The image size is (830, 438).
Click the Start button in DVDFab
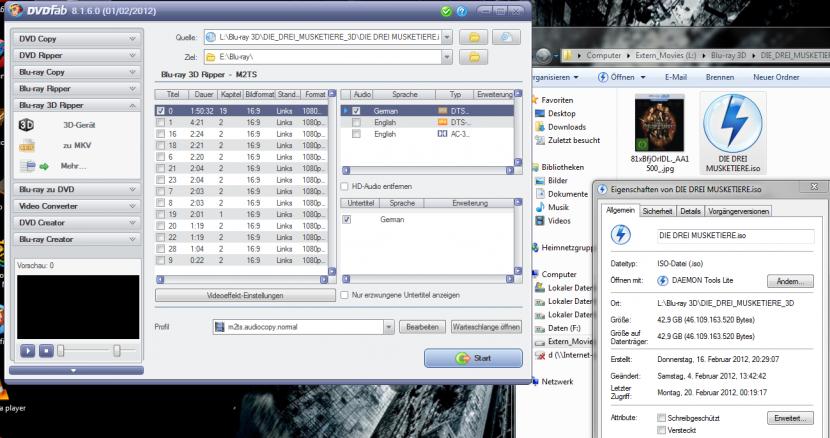tap(473, 358)
